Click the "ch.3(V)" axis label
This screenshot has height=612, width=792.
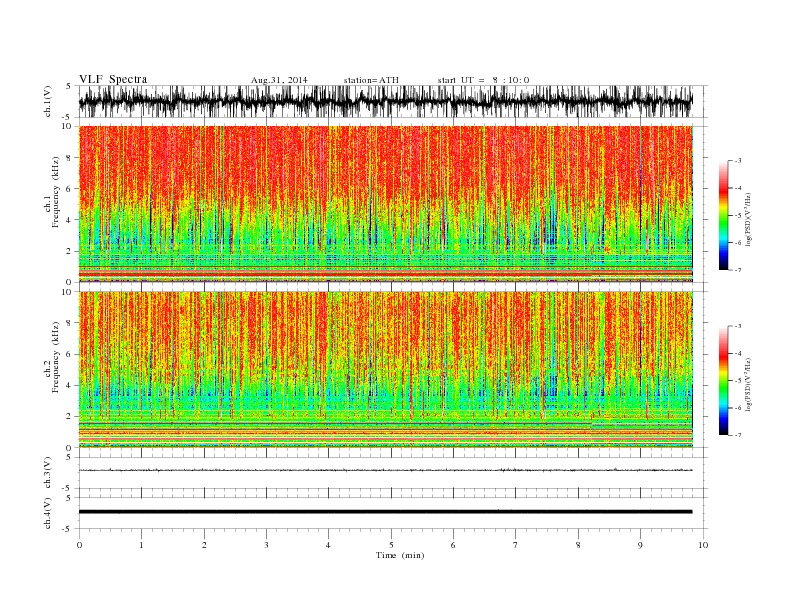pos(48,473)
